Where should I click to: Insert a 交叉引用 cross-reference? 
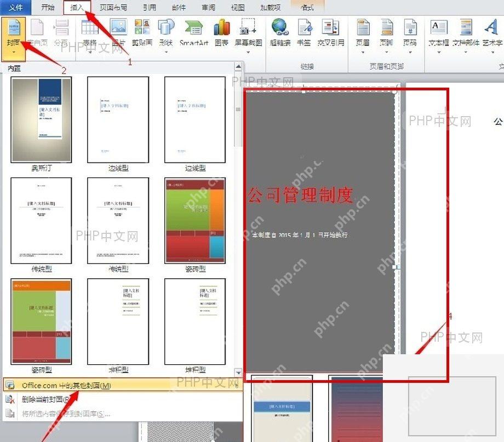click(x=331, y=33)
